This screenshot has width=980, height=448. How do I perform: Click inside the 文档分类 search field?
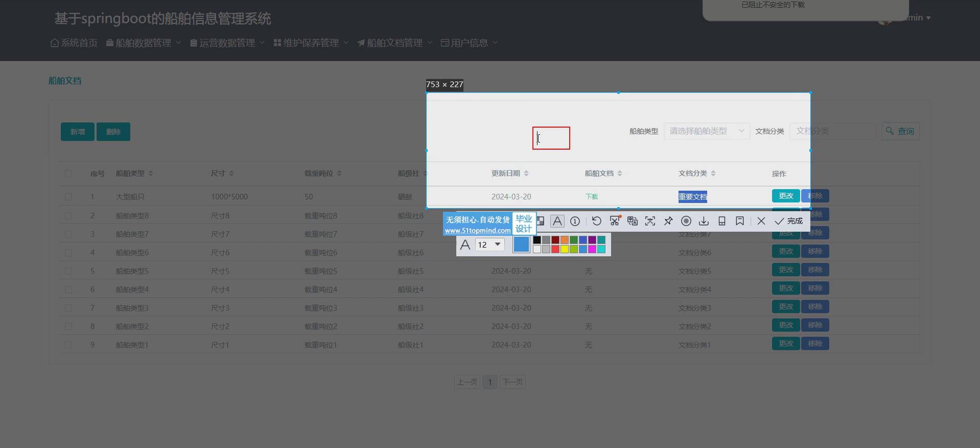pos(833,131)
